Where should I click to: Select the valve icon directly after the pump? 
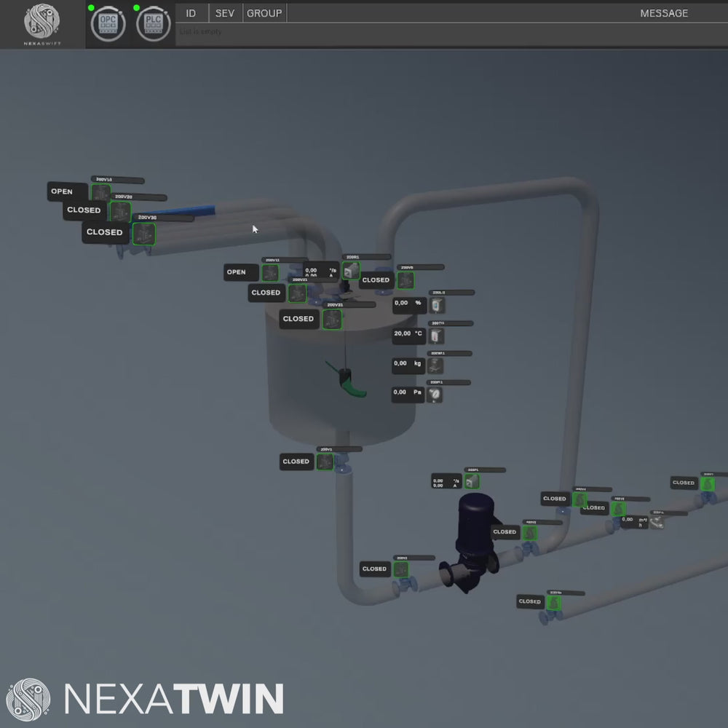(530, 533)
